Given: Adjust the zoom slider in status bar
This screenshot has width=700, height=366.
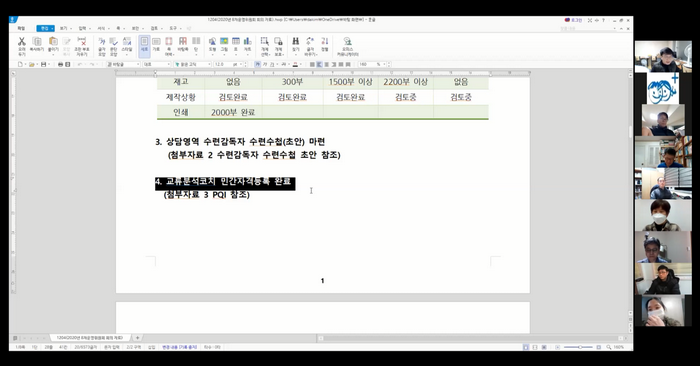Looking at the screenshot, I should (579, 347).
